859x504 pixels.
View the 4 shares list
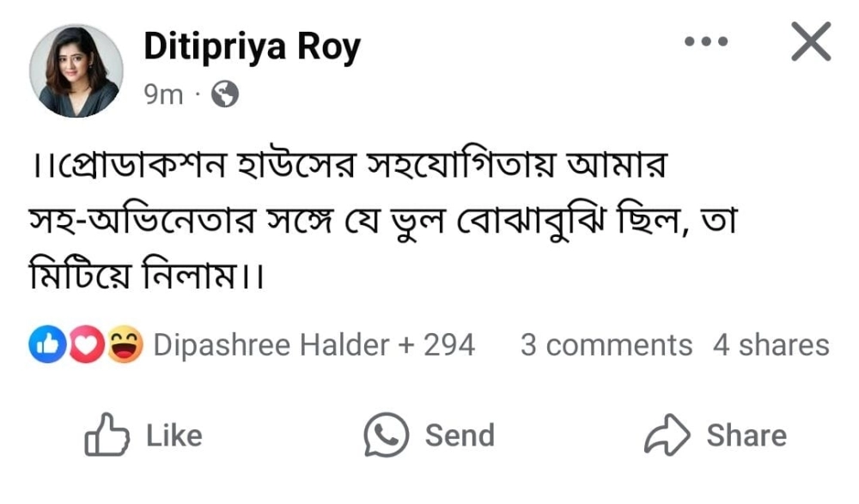pos(771,345)
